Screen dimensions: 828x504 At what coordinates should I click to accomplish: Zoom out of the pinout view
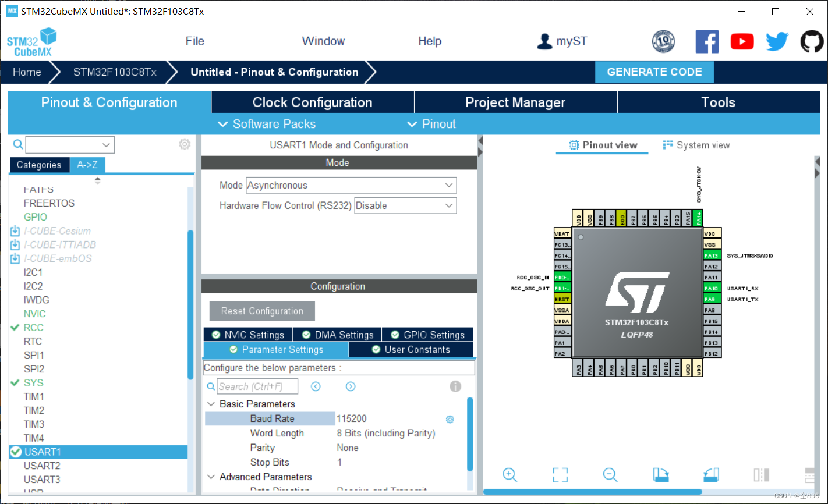610,475
